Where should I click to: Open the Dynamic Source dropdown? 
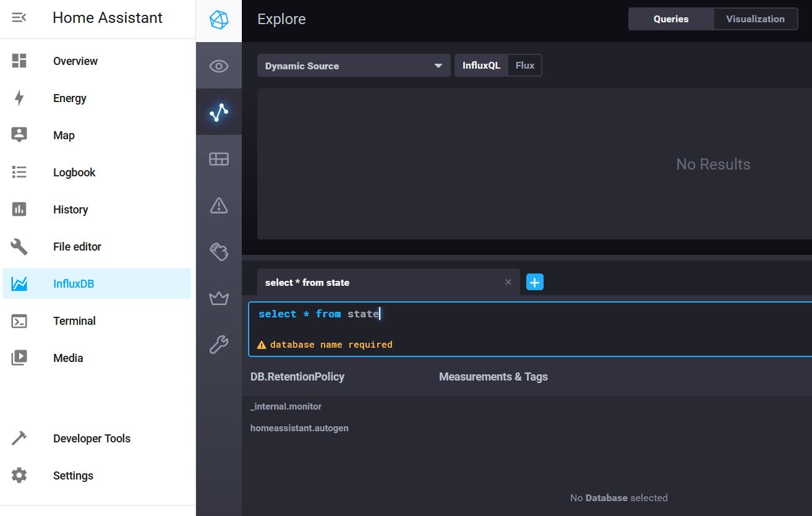click(x=353, y=65)
